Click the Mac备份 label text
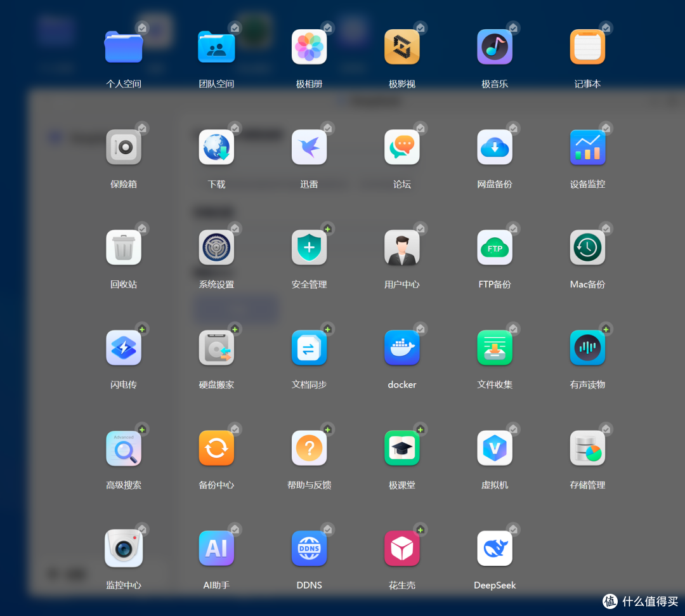Screen dimensions: 685x616 point(587,284)
